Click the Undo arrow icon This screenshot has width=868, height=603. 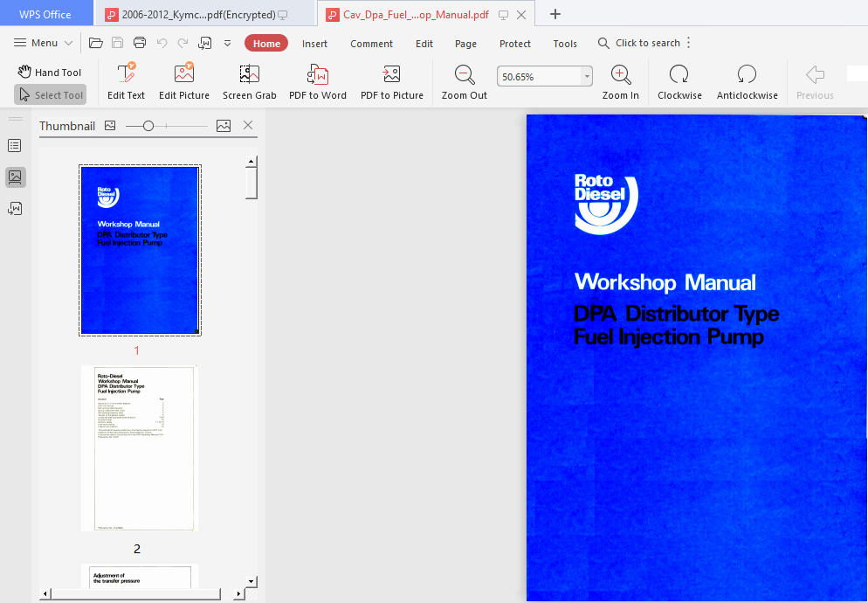[162, 43]
